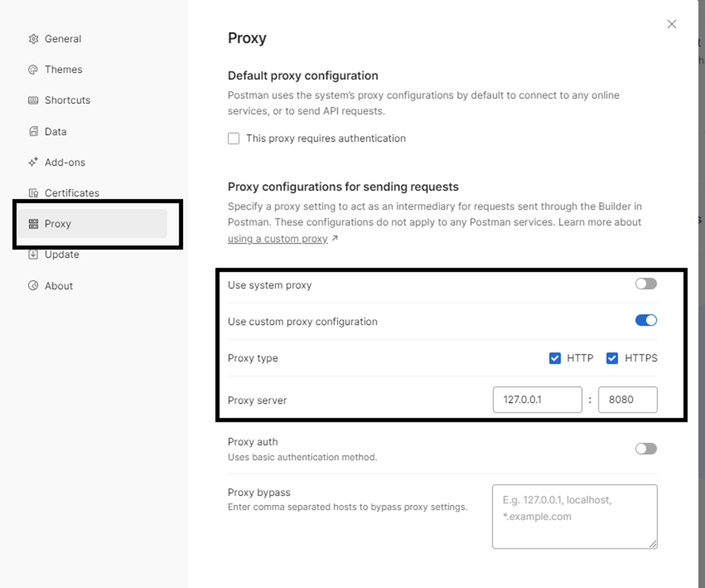Click the Update download icon
This screenshot has width=705, height=588.
(x=33, y=255)
